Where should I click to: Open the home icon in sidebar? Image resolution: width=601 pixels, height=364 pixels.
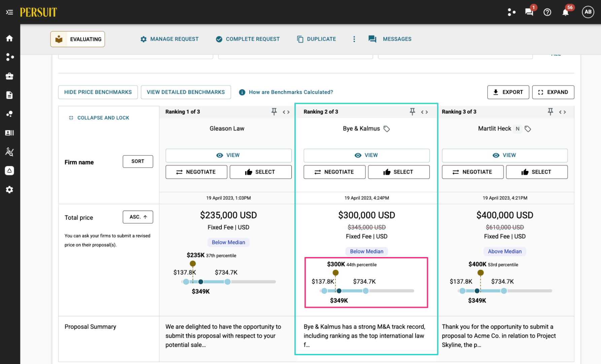pyautogui.click(x=9, y=38)
